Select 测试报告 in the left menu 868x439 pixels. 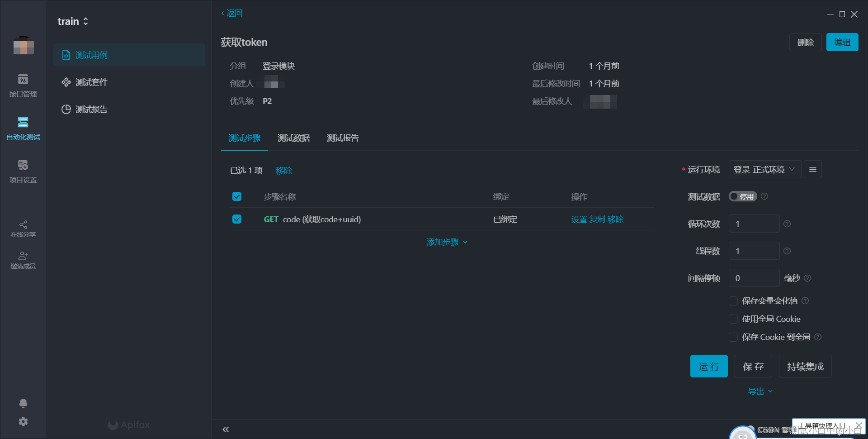[x=129, y=110]
